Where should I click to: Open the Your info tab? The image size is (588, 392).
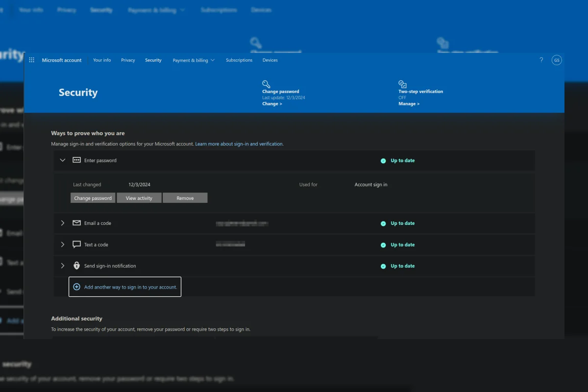(x=102, y=60)
